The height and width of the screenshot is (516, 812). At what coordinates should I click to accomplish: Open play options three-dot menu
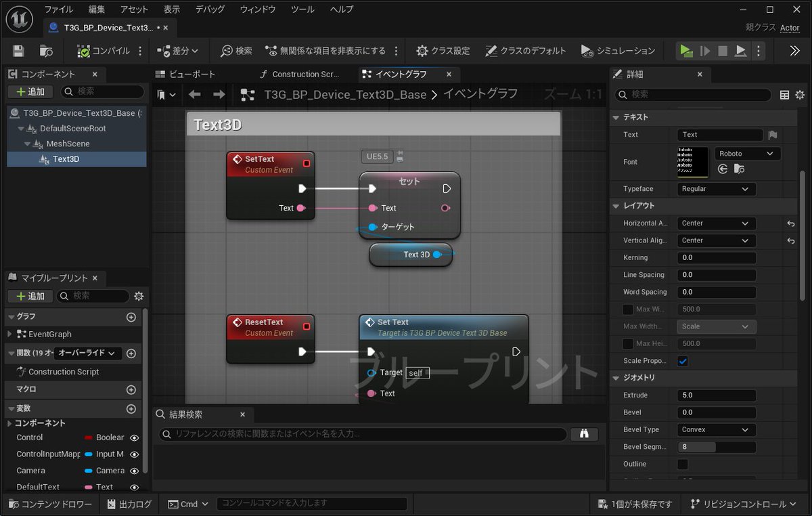(759, 51)
